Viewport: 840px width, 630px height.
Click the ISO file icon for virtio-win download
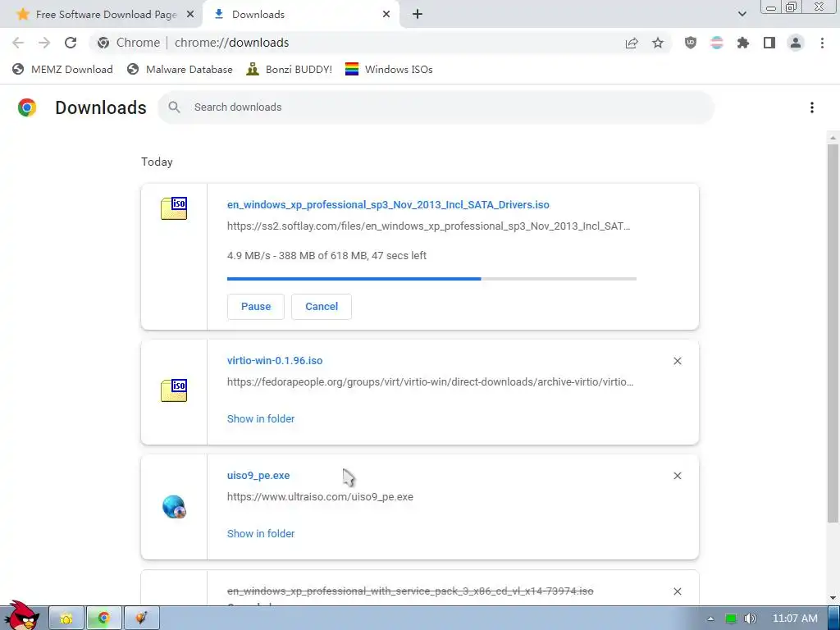coord(174,390)
